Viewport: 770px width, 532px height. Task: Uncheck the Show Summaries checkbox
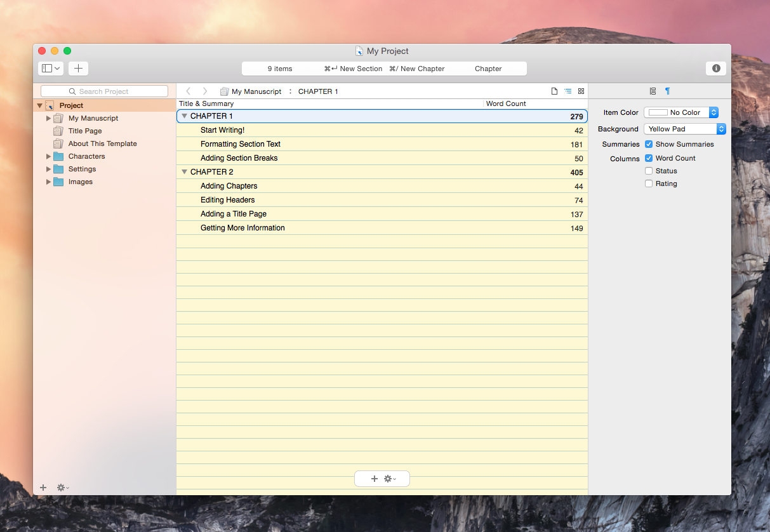(x=649, y=144)
